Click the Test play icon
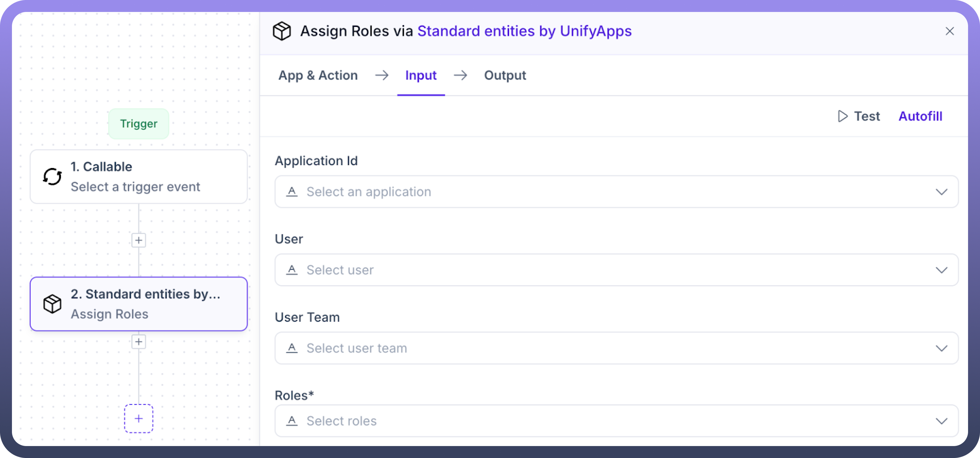Image resolution: width=980 pixels, height=458 pixels. pyautogui.click(x=842, y=116)
